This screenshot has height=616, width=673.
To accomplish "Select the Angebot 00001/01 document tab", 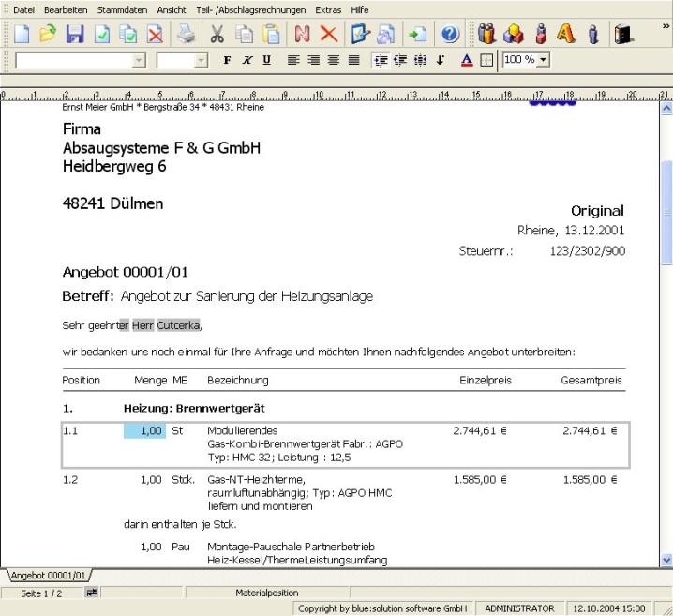I will click(48, 575).
